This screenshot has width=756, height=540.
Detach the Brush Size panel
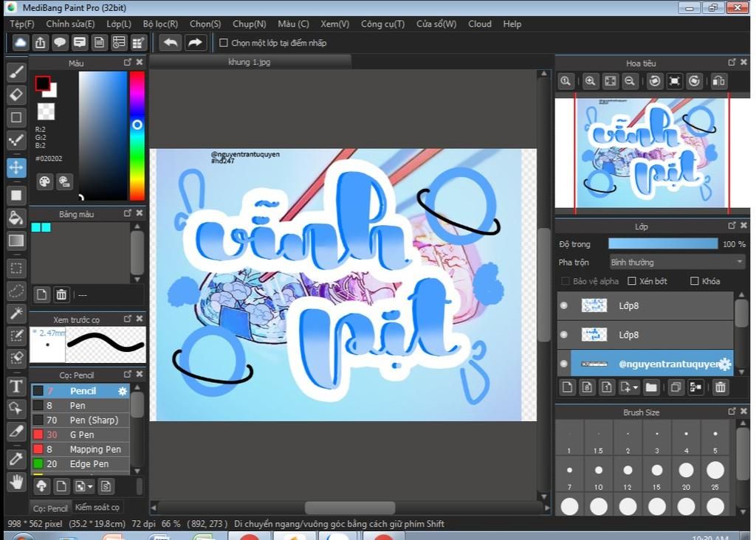[732, 411]
